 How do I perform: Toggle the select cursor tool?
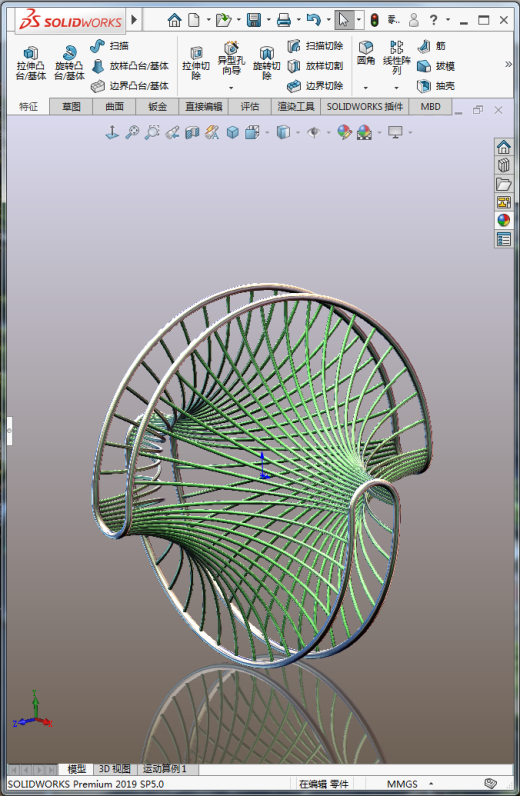coord(344,20)
